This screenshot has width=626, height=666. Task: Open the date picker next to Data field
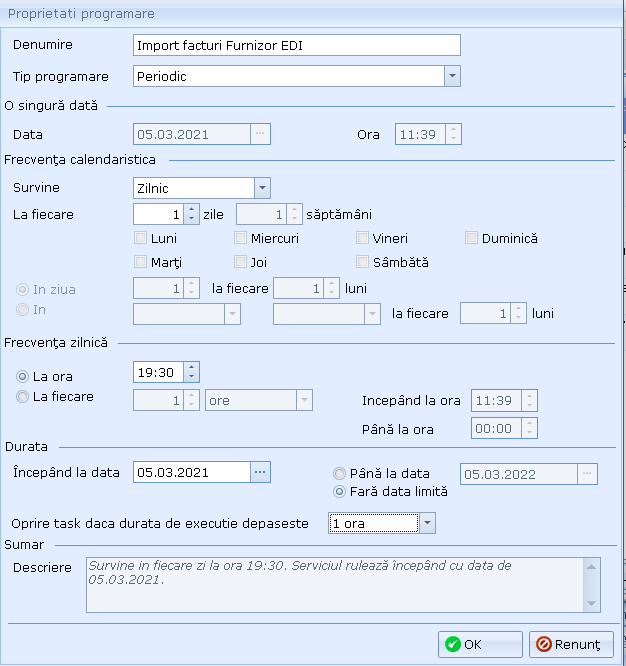pos(260,134)
